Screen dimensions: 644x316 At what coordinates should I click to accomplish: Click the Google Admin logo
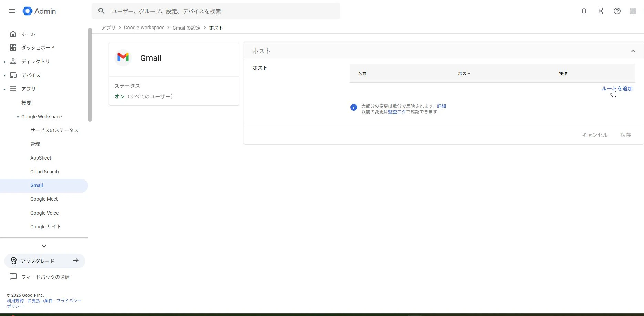39,11
